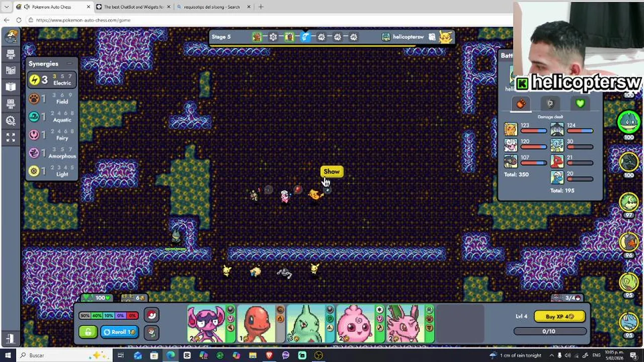The width and height of the screenshot is (644, 362).
Task: Select orange player avatar with 96 life
Action: click(629, 242)
